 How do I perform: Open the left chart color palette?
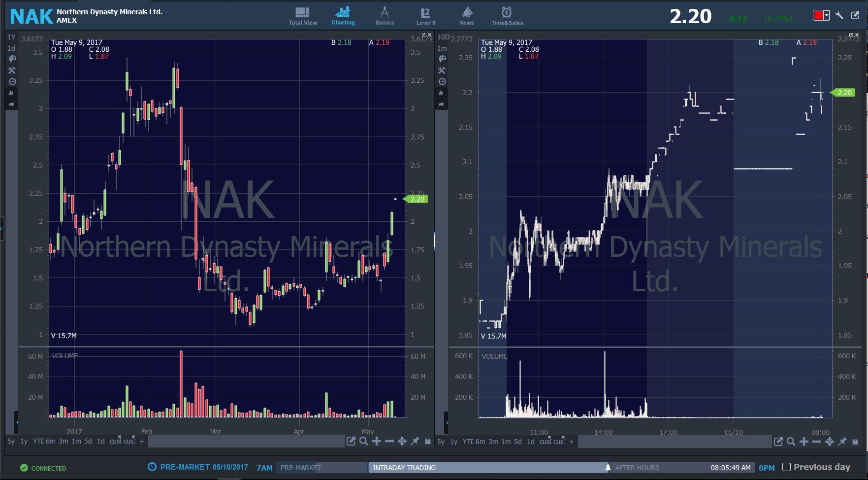point(12,59)
